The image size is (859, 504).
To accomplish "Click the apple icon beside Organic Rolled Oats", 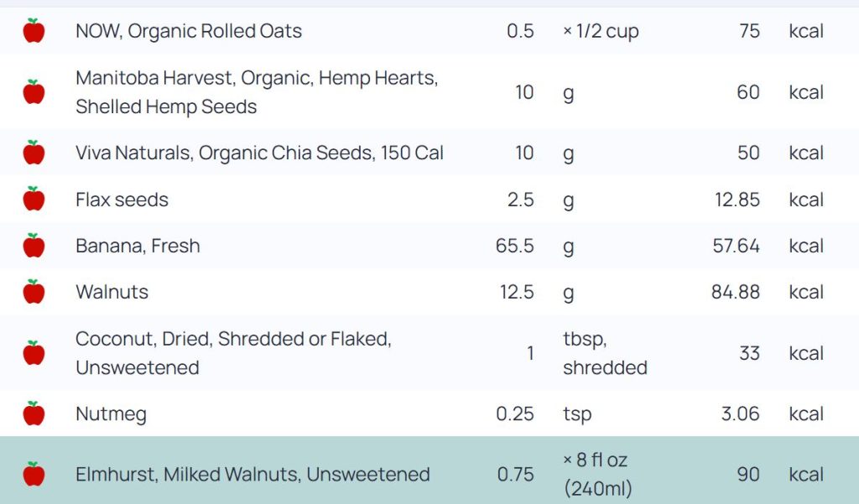I will point(34,31).
